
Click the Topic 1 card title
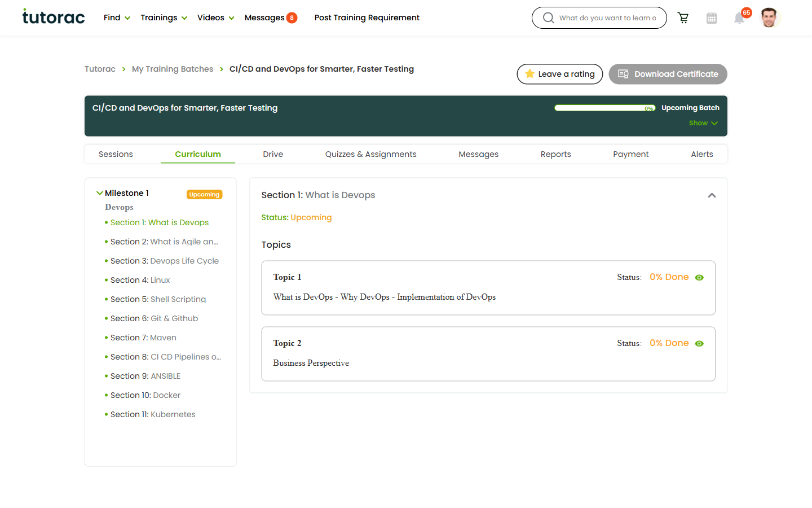[287, 277]
